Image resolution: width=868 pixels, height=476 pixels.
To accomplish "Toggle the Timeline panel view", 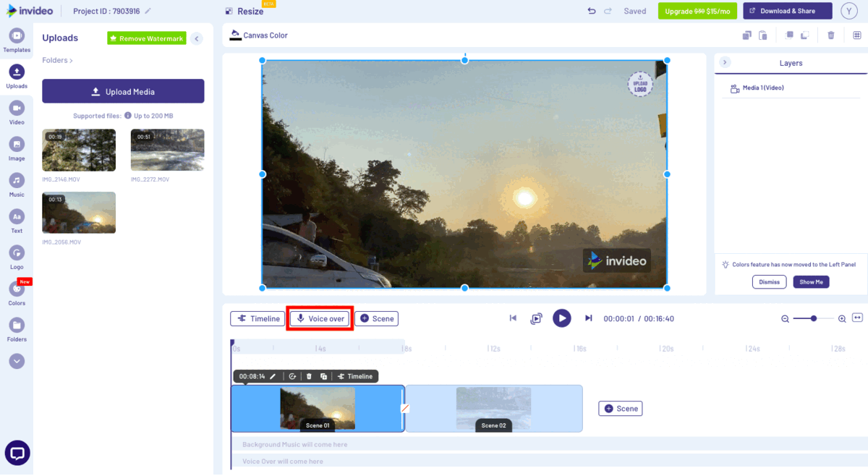I will 257,318.
